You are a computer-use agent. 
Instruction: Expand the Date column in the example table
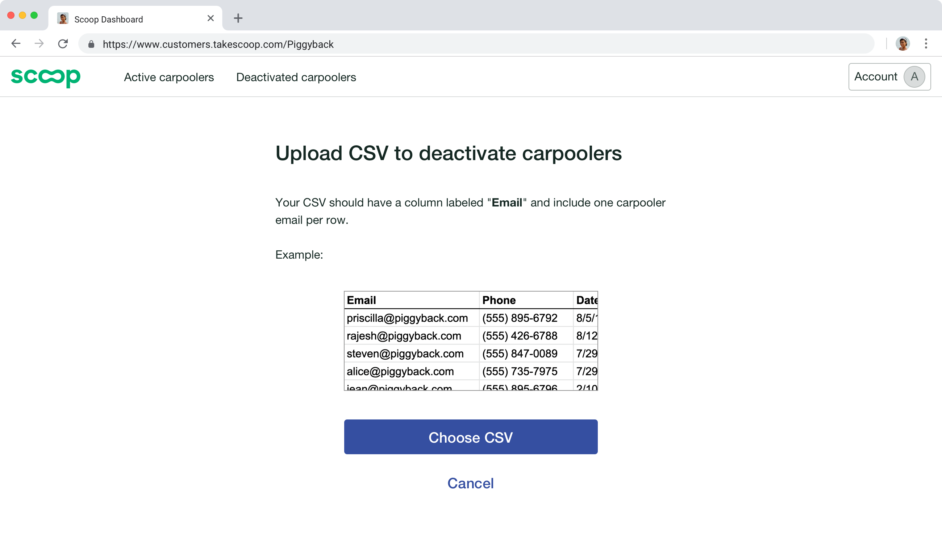(x=586, y=300)
